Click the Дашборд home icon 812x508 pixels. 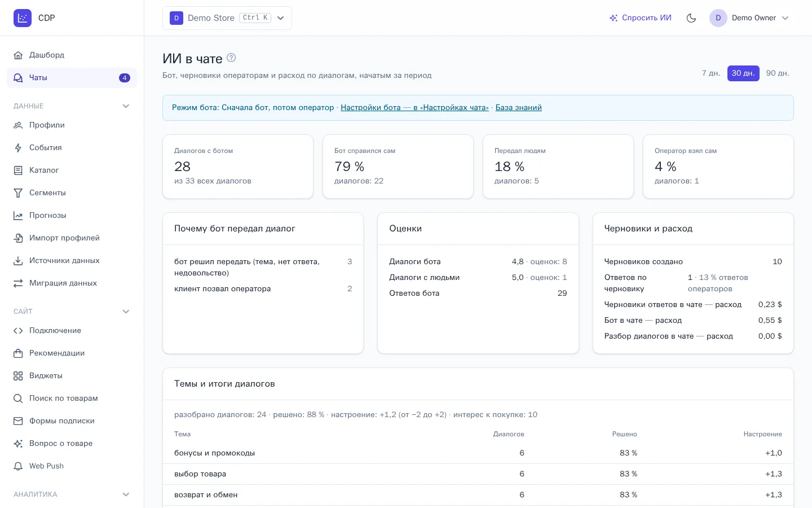pyautogui.click(x=18, y=55)
